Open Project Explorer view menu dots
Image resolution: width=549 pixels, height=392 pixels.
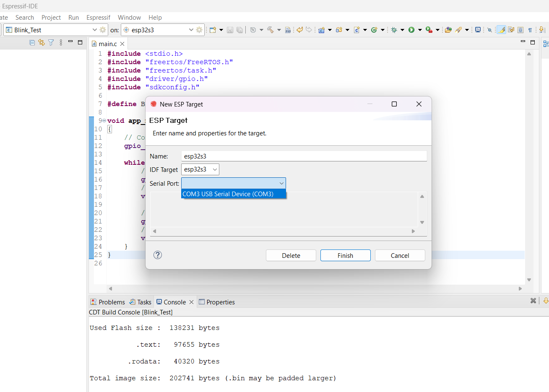(61, 42)
